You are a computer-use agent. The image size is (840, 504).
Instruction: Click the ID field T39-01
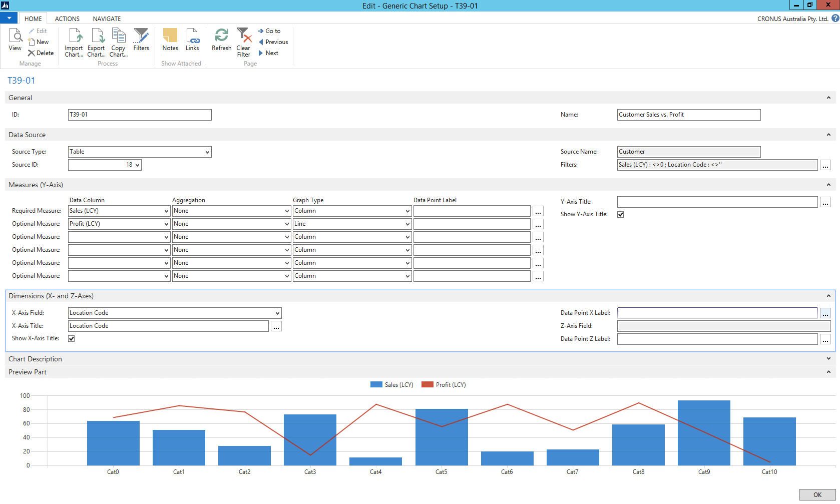point(140,115)
